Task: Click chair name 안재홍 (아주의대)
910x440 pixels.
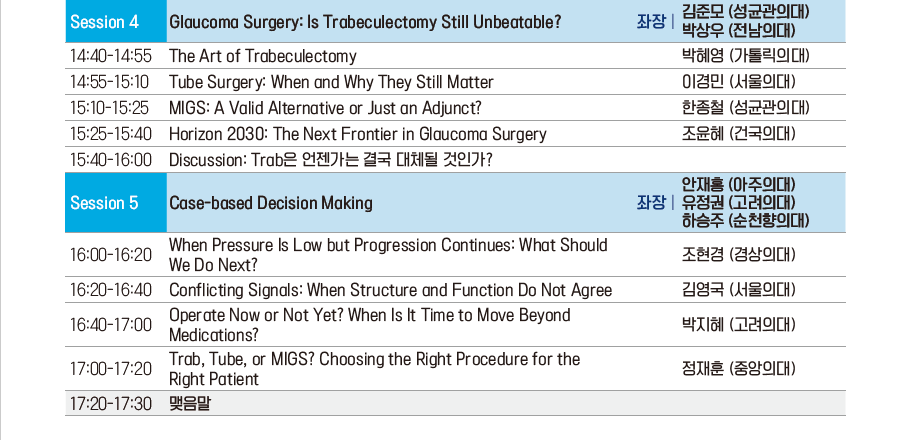Action: point(738,185)
